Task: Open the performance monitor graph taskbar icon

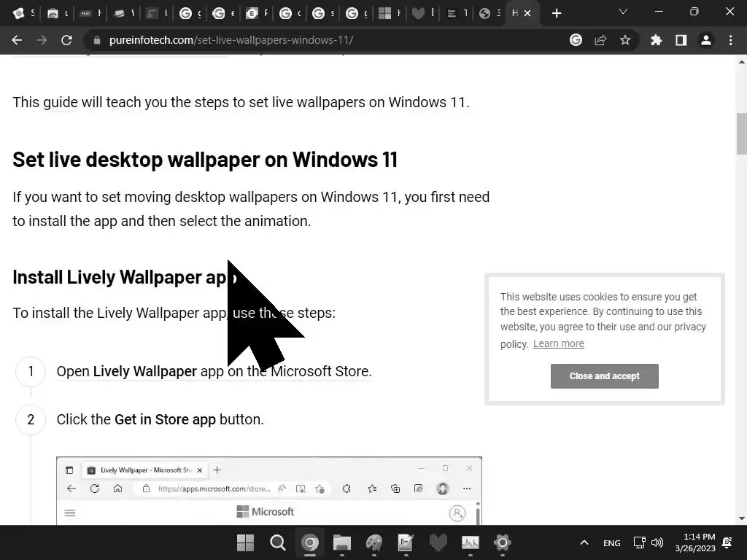Action: pos(471,542)
